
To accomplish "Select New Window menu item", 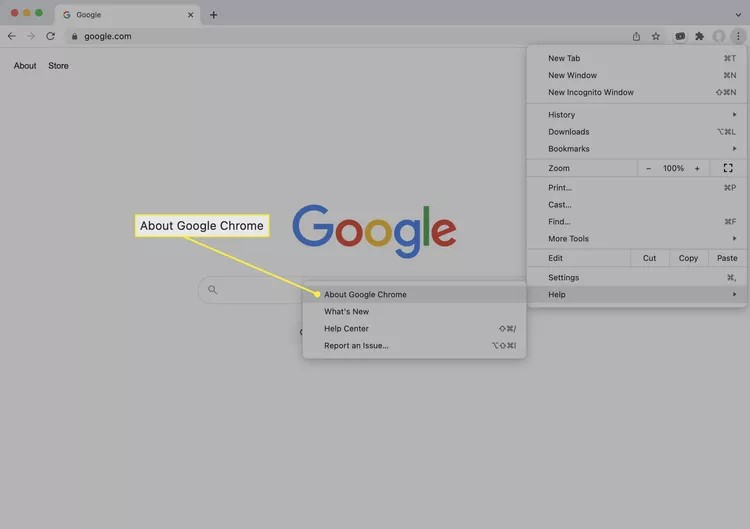I will 636,75.
